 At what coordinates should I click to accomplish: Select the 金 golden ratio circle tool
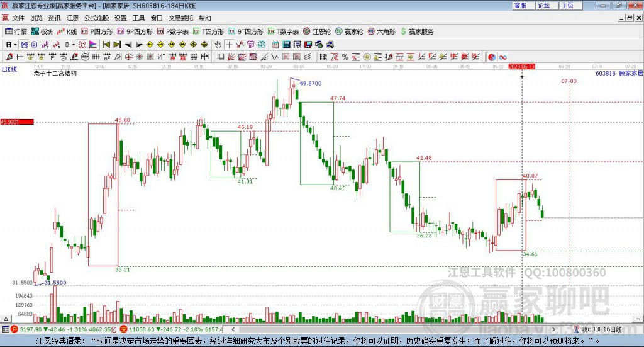coord(367,57)
